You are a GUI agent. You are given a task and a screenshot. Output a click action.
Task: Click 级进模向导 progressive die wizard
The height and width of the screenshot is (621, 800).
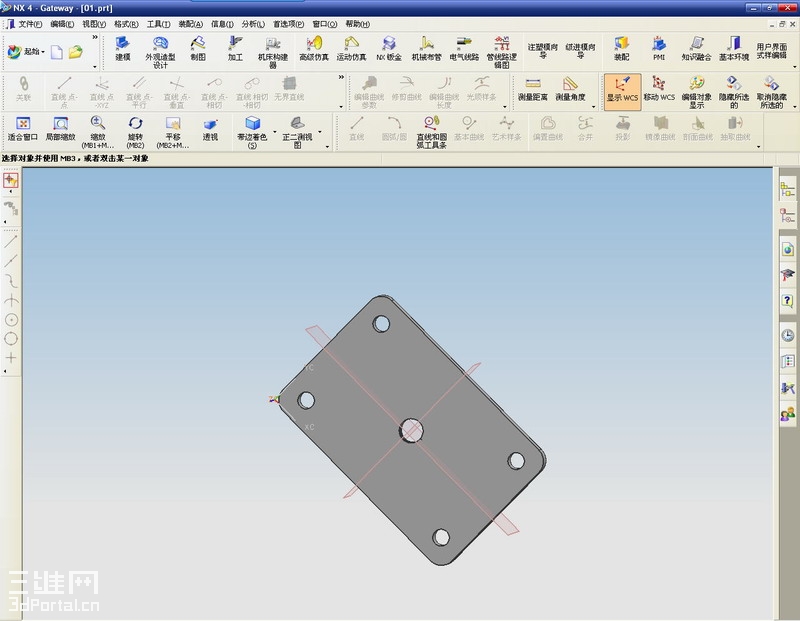[x=580, y=50]
